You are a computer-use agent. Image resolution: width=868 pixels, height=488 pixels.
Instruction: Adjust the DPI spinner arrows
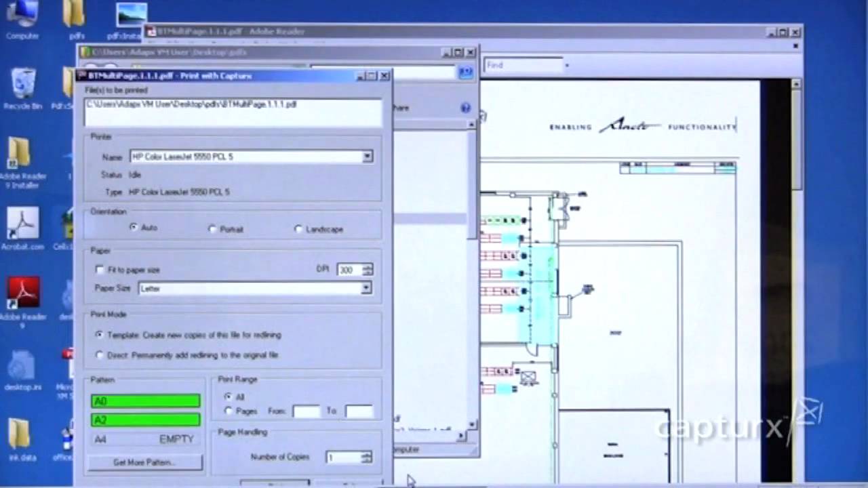click(x=367, y=269)
